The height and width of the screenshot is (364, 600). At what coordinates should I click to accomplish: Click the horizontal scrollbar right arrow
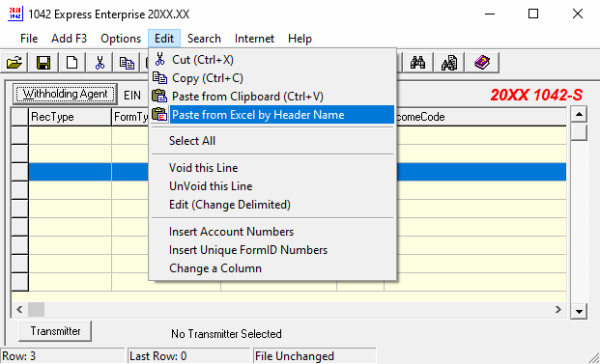pos(558,309)
